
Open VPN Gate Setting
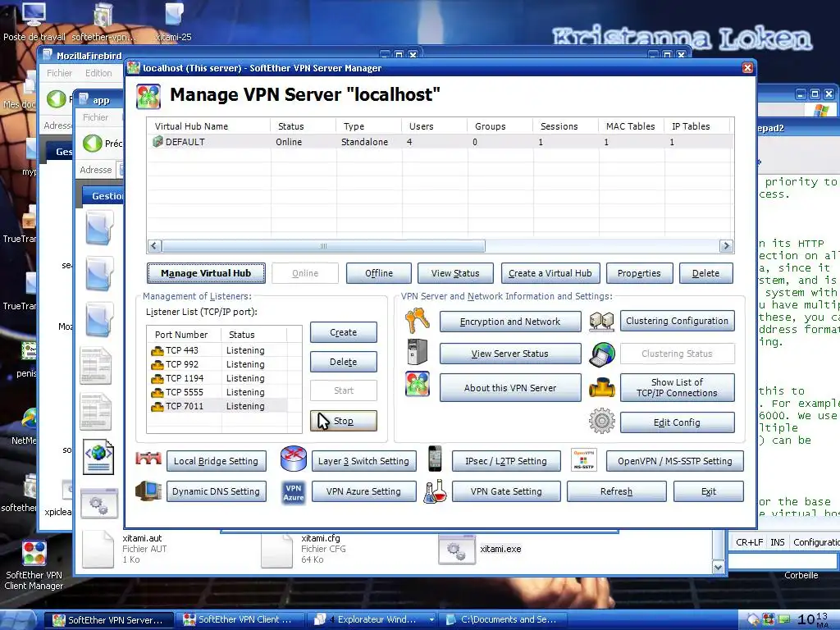(506, 491)
